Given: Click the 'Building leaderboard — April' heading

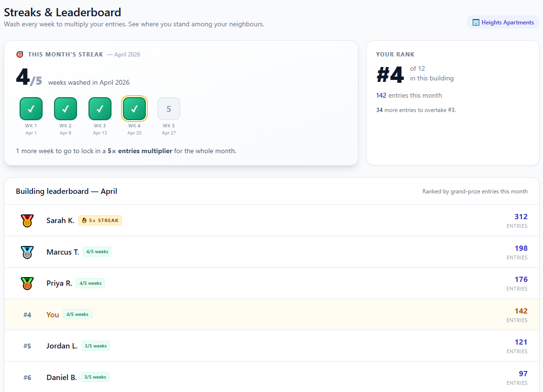Looking at the screenshot, I should [66, 191].
